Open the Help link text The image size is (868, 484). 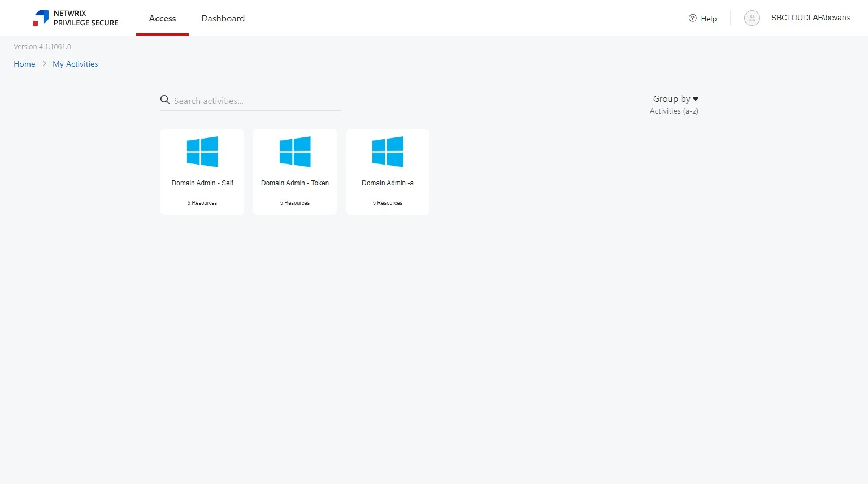point(709,19)
